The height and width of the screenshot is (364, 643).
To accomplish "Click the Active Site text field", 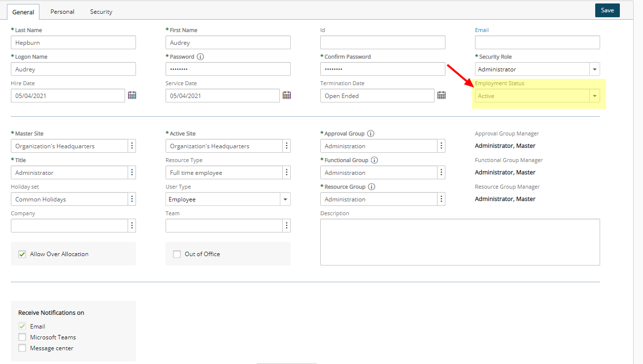I will point(224,146).
